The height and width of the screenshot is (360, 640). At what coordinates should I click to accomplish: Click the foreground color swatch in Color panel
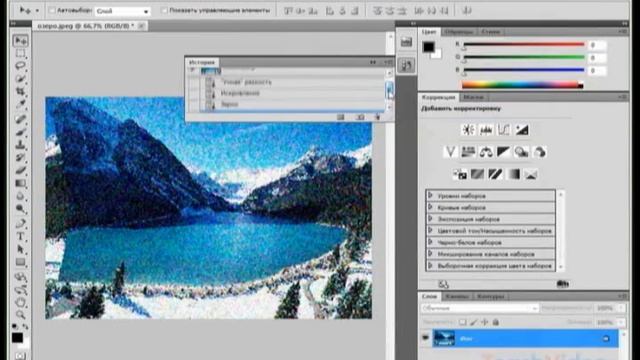point(428,47)
